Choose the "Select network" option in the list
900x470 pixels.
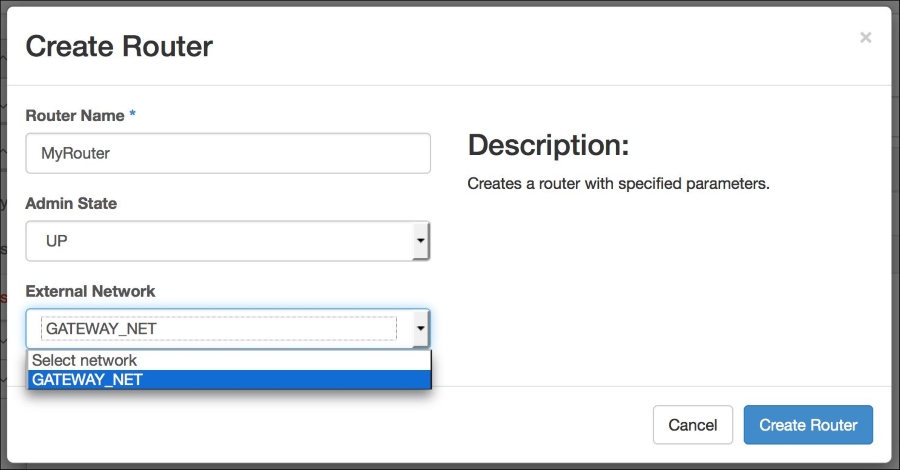[229, 360]
